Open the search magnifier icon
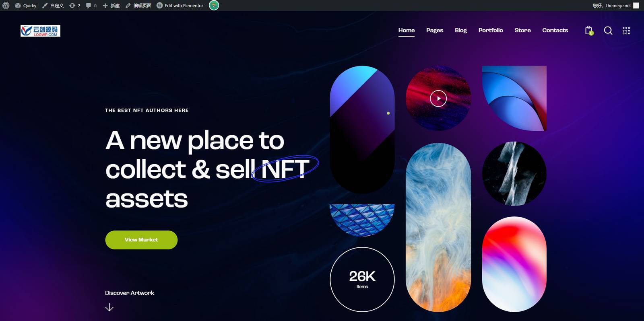 pos(608,31)
